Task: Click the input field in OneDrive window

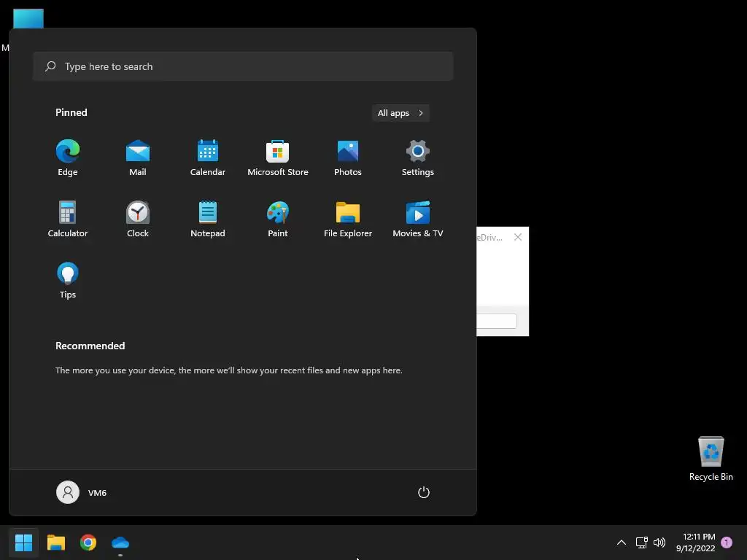Action: click(496, 321)
